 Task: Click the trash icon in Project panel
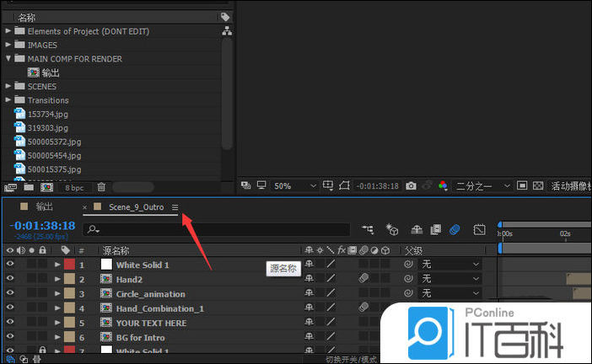pos(101,187)
